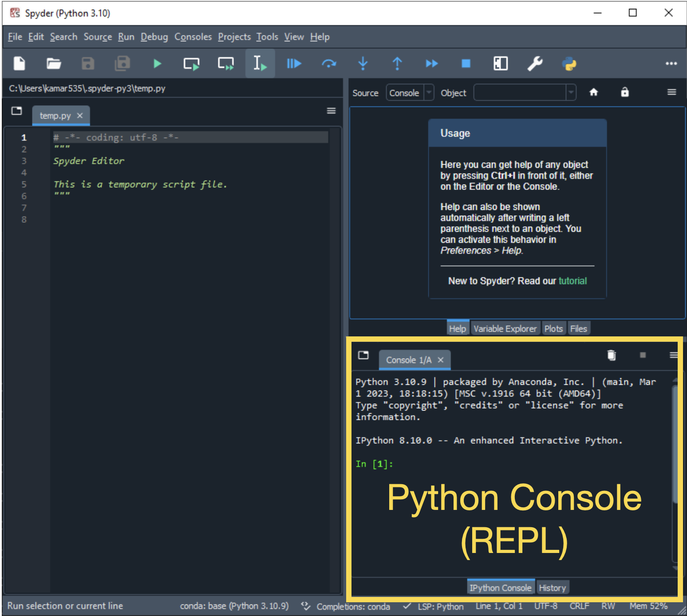Close the temp.py editor tab
Viewport: 687px width, 616px height.
click(x=80, y=115)
